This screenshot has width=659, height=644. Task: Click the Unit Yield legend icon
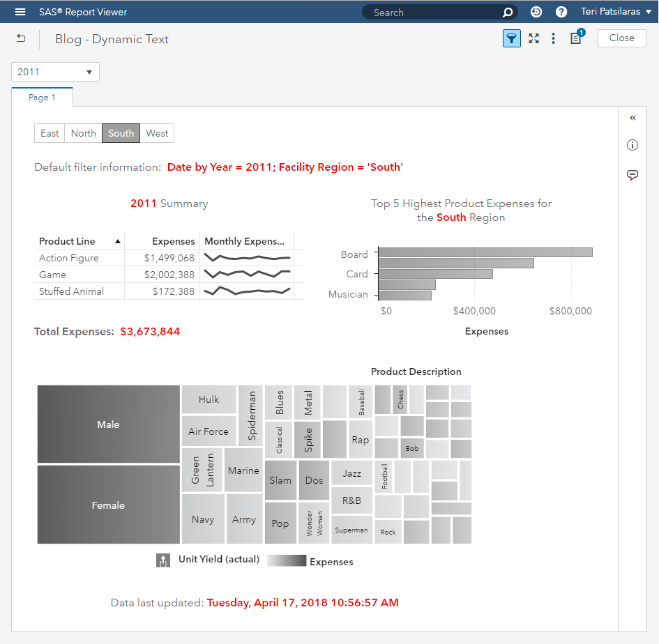[x=163, y=560]
